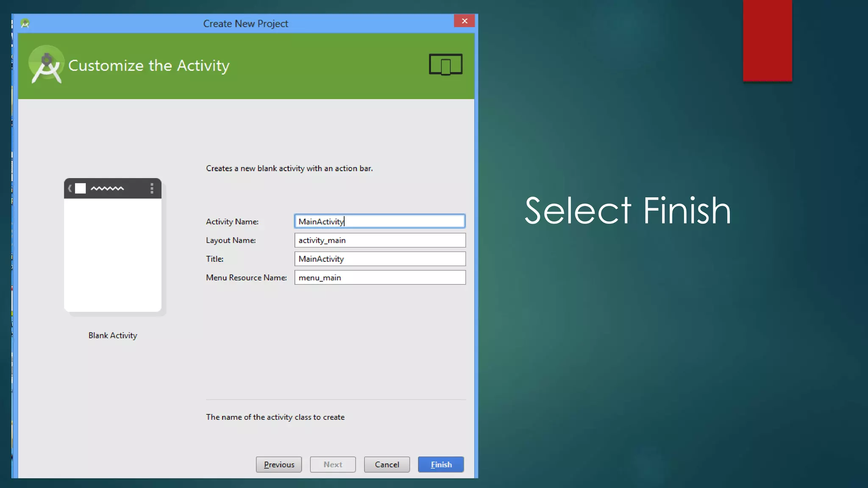Close the Create New Project dialog
The height and width of the screenshot is (488, 868).
[464, 21]
